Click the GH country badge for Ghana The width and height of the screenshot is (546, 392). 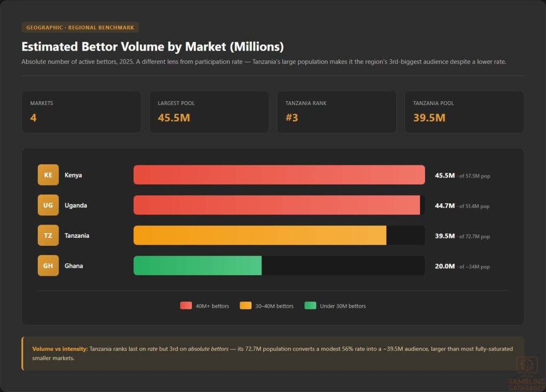(48, 266)
